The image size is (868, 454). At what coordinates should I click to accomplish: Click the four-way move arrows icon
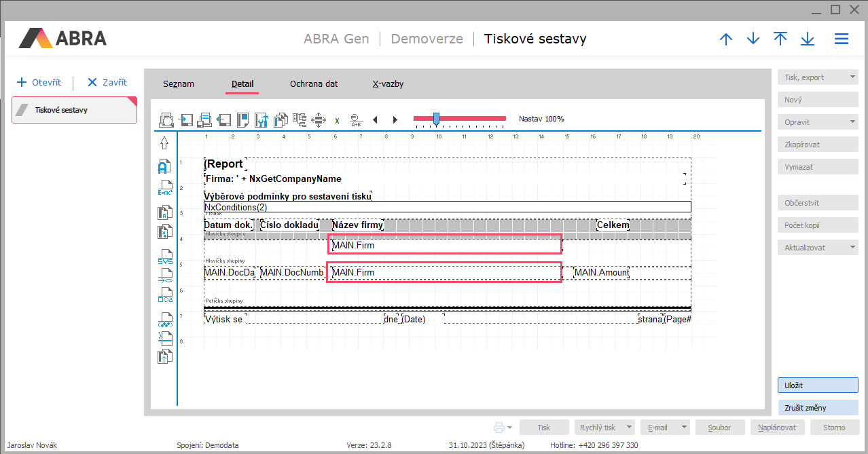[x=319, y=120]
